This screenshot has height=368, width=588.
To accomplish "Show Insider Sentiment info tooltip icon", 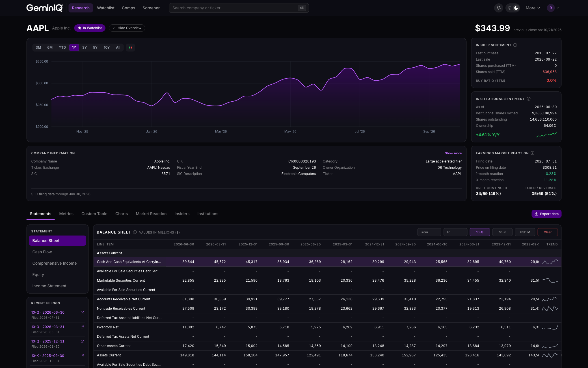I will pyautogui.click(x=515, y=45).
